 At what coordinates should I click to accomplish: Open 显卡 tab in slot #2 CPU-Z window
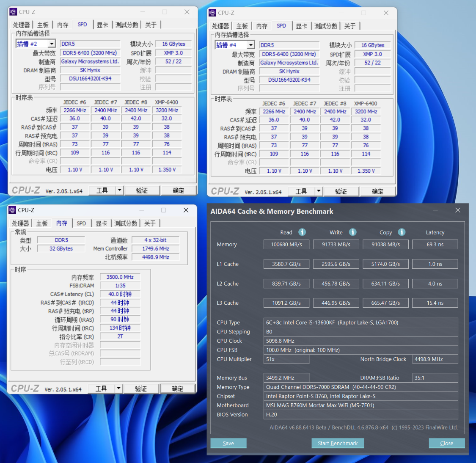coord(102,25)
